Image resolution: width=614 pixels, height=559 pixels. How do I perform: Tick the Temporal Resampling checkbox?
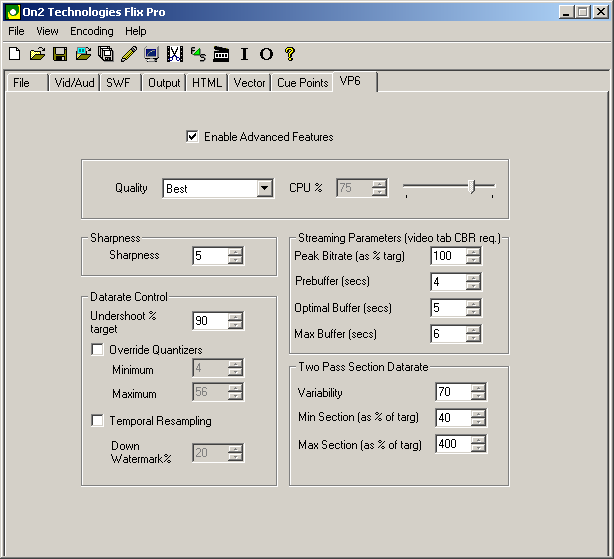click(x=98, y=421)
